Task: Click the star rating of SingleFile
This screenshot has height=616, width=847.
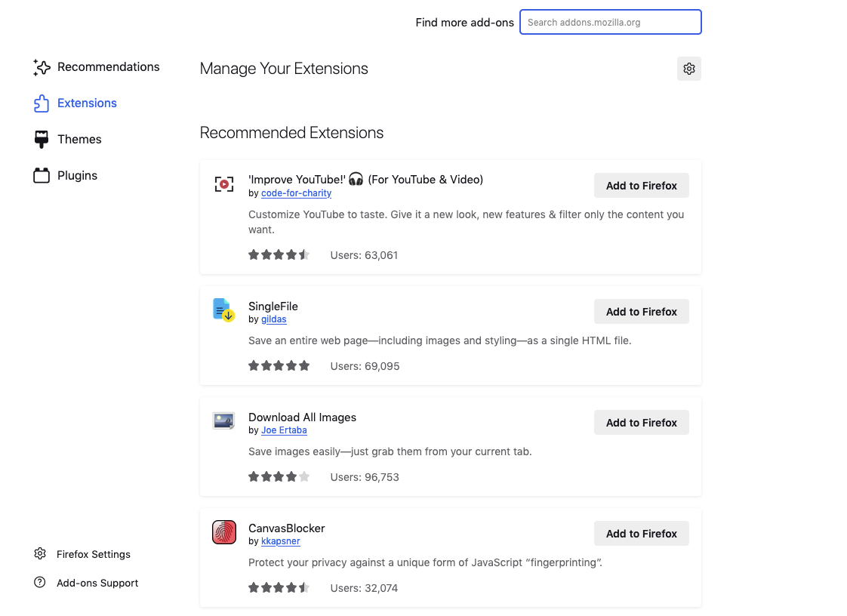Action: 279,366
